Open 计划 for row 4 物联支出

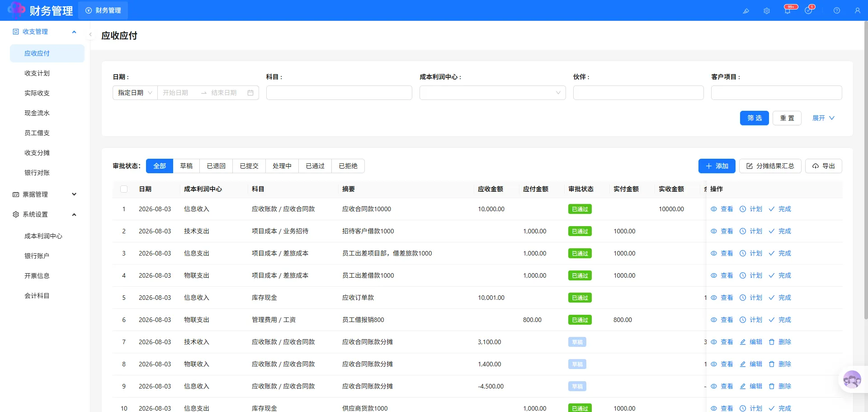click(751, 275)
